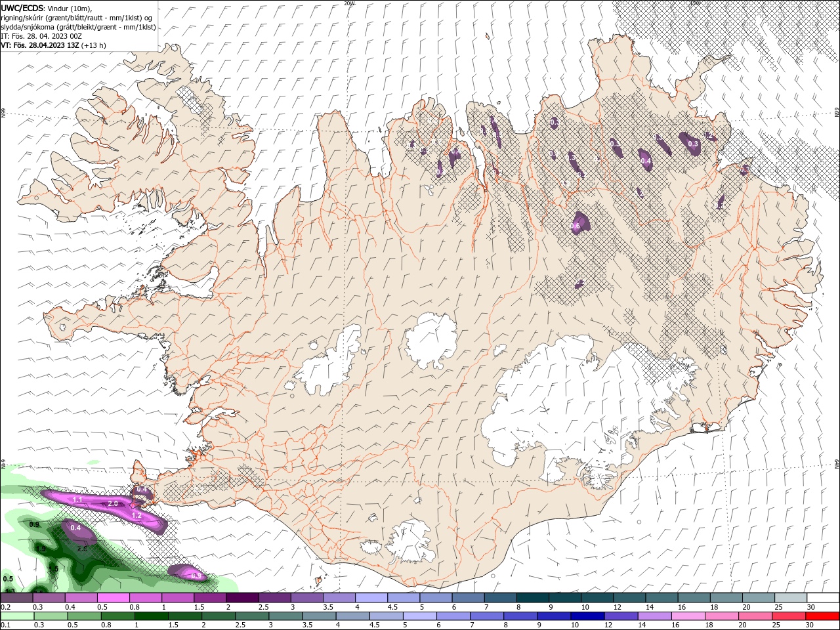This screenshot has width=840, height=630.
Task: Select the bright red swatch after 30, lower legend row
Action: pos(822,616)
